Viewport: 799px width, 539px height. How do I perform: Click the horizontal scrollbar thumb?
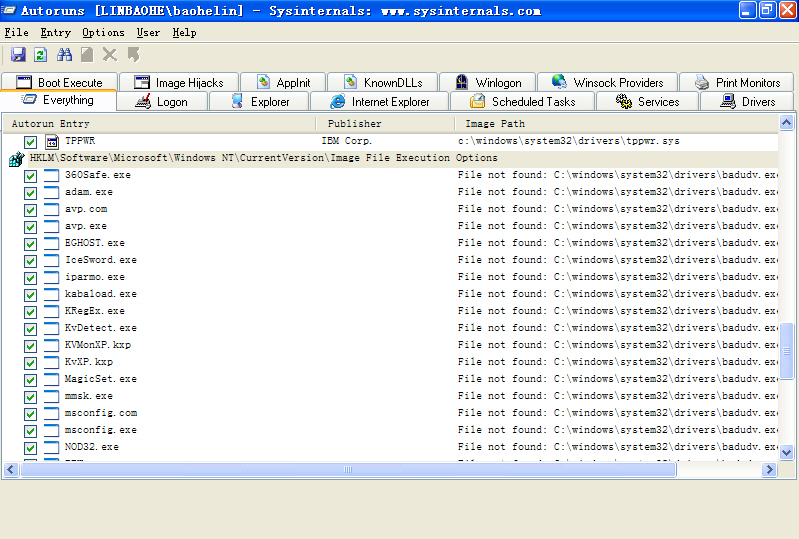(x=348, y=469)
